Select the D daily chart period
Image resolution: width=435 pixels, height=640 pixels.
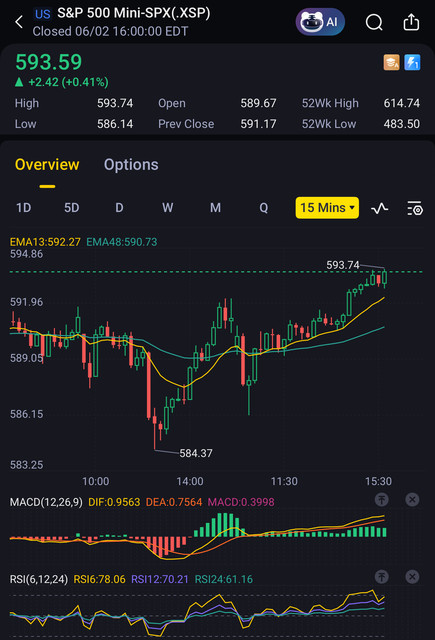pyautogui.click(x=119, y=208)
